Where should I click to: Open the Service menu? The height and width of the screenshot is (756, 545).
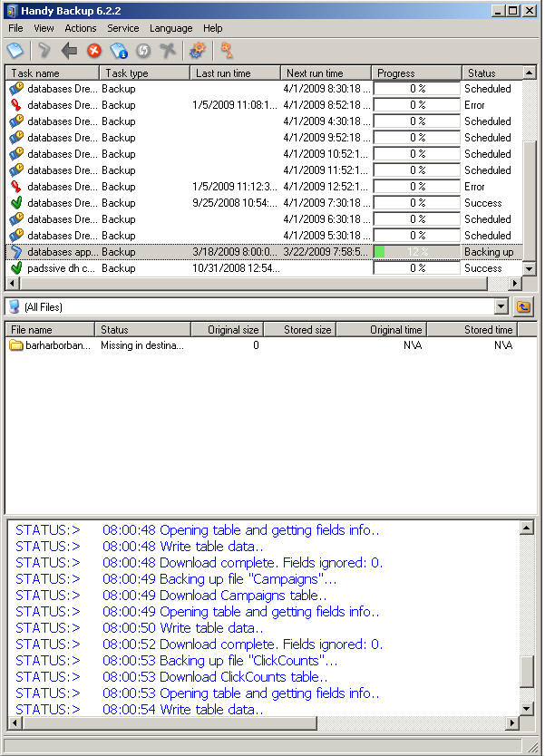point(122,28)
